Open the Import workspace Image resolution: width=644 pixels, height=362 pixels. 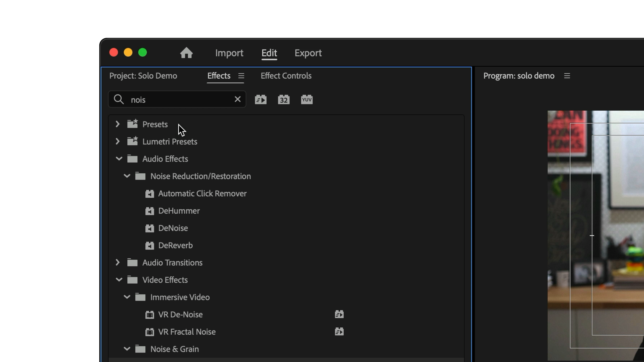[229, 53]
